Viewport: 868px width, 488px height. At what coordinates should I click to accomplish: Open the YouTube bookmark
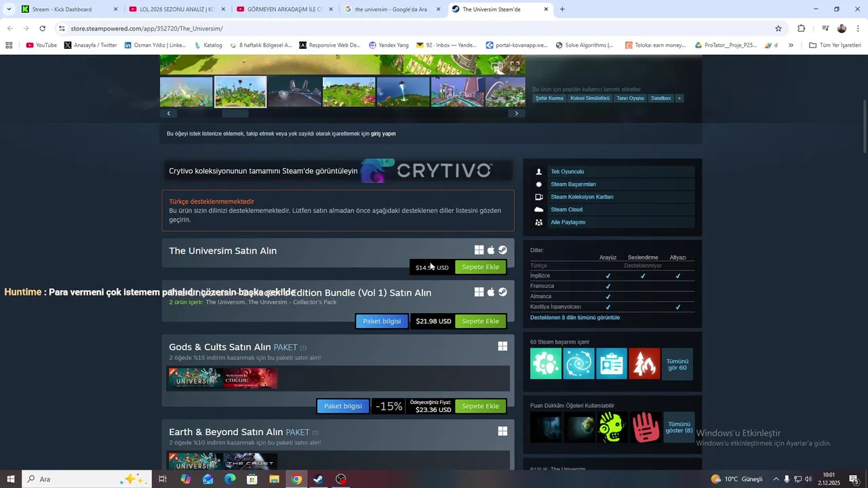coord(41,45)
